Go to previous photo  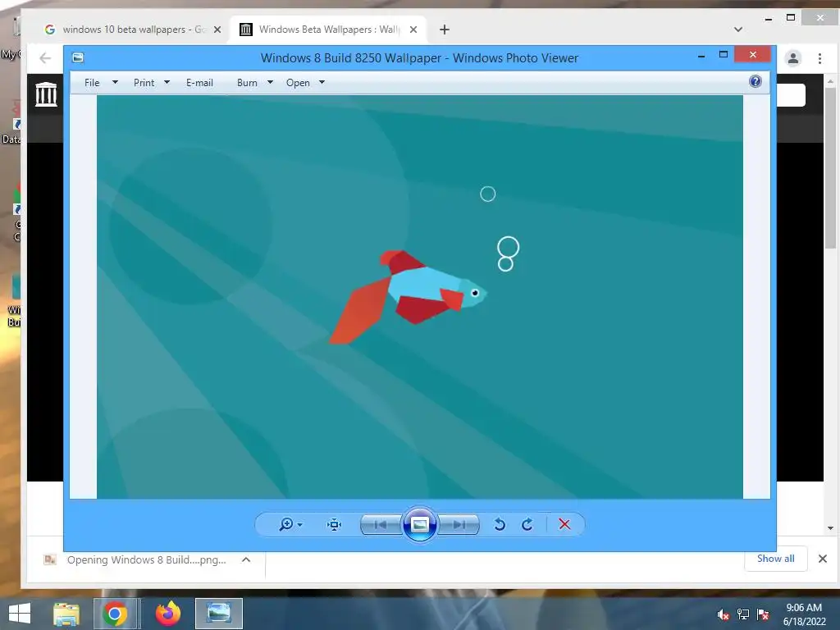(381, 524)
